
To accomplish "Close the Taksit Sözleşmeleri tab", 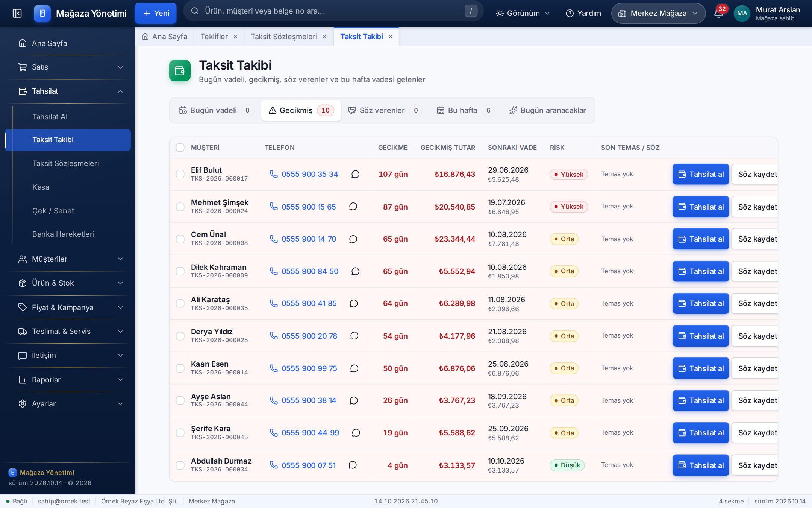I will click(324, 37).
